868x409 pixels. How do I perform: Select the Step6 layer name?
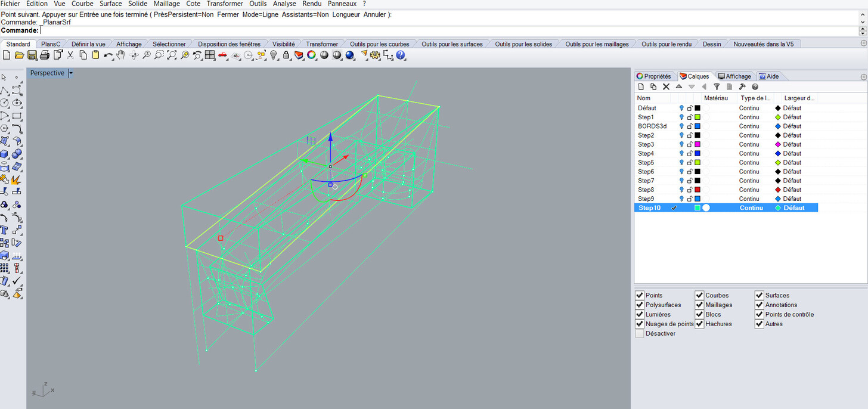tap(646, 172)
